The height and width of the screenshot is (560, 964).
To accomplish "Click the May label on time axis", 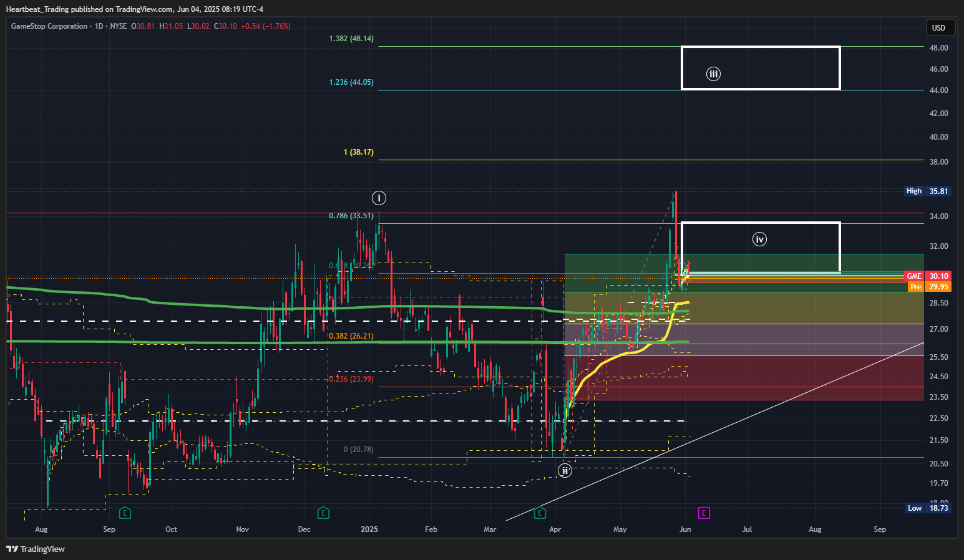I will click(x=620, y=529).
